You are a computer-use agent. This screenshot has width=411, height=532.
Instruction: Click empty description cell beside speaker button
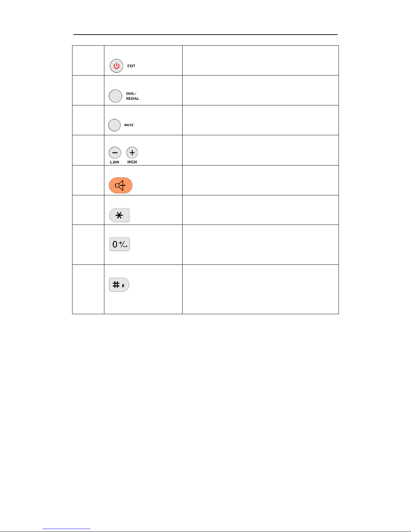260,180
